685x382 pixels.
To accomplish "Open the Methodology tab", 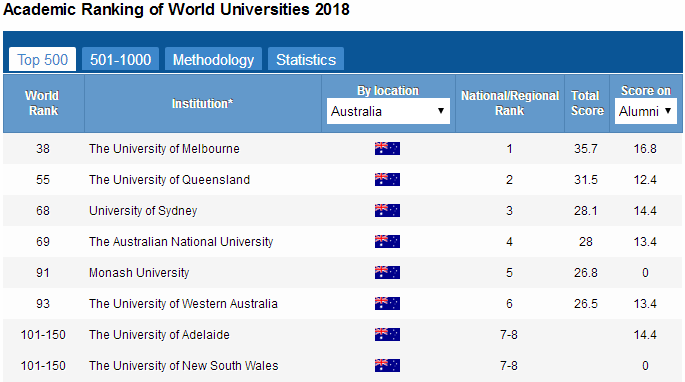I will (213, 59).
